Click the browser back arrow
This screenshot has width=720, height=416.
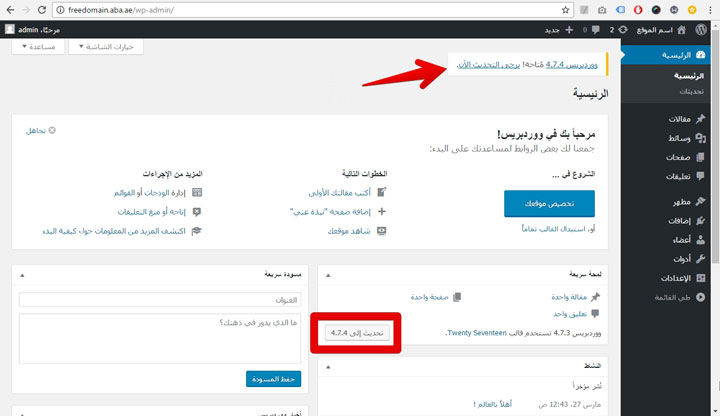point(10,10)
